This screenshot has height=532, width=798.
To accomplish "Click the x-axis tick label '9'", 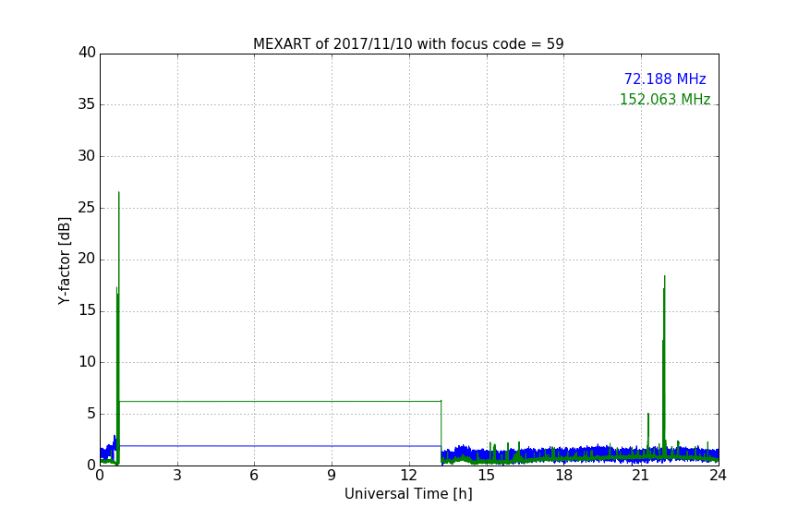I will (x=332, y=476).
